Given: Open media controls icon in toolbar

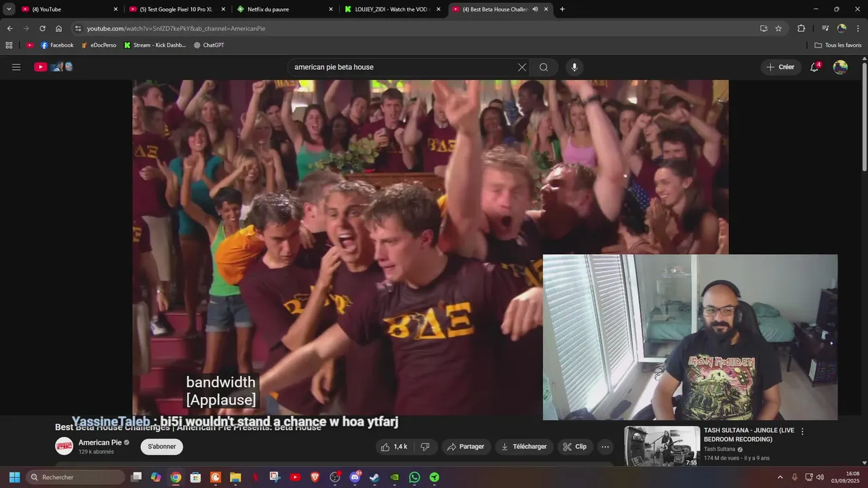Looking at the screenshot, I should (x=825, y=28).
